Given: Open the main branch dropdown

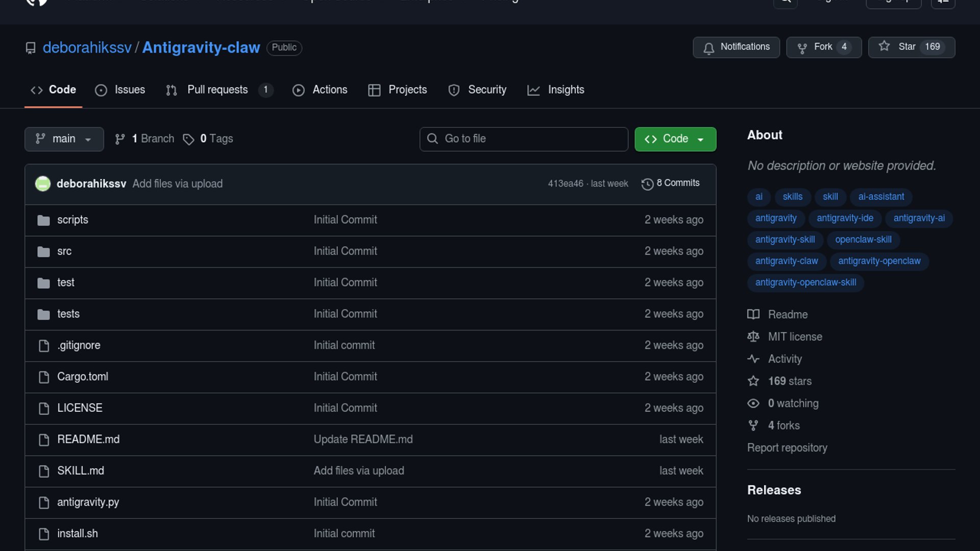Looking at the screenshot, I should [64, 139].
